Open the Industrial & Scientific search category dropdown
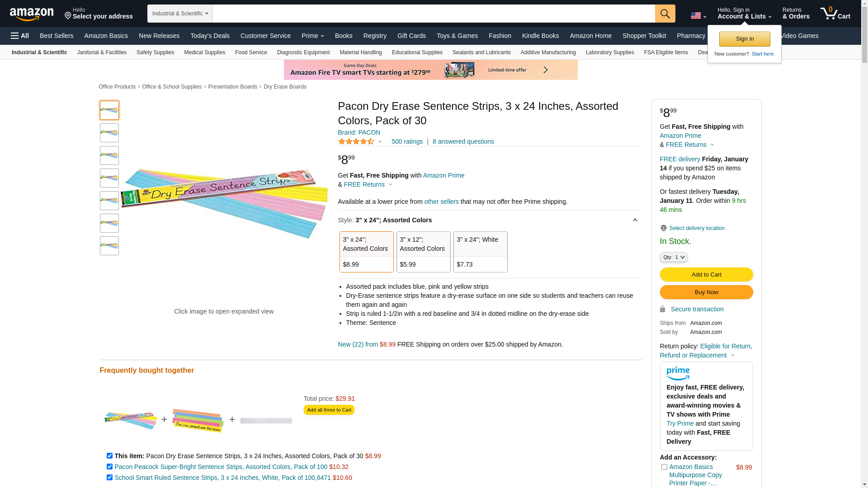The image size is (868, 488). coord(180,14)
